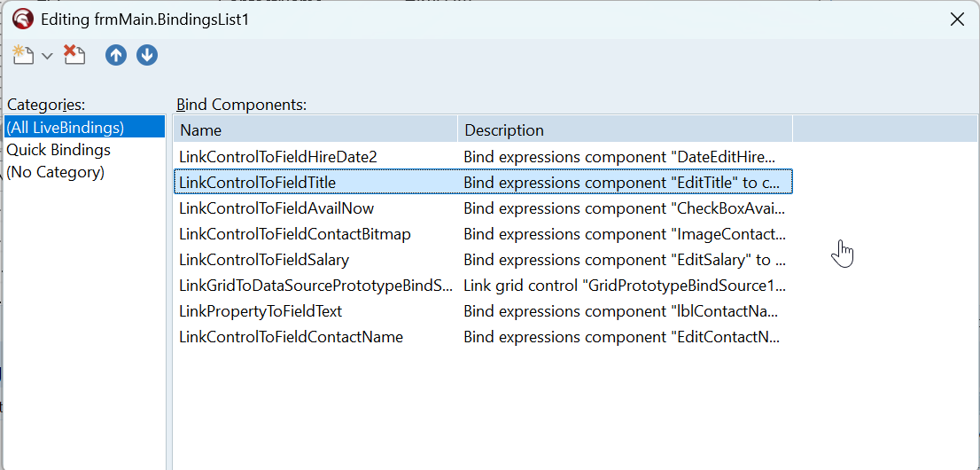The width and height of the screenshot is (980, 470).
Task: Select LinkControlToFieldContactName binding
Action: click(292, 337)
